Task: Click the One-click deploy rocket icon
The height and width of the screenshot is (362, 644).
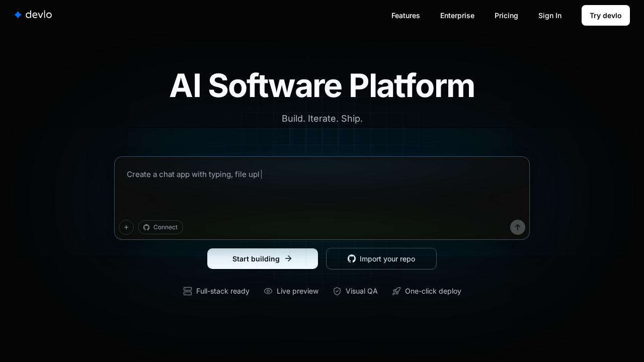Action: coord(396,291)
